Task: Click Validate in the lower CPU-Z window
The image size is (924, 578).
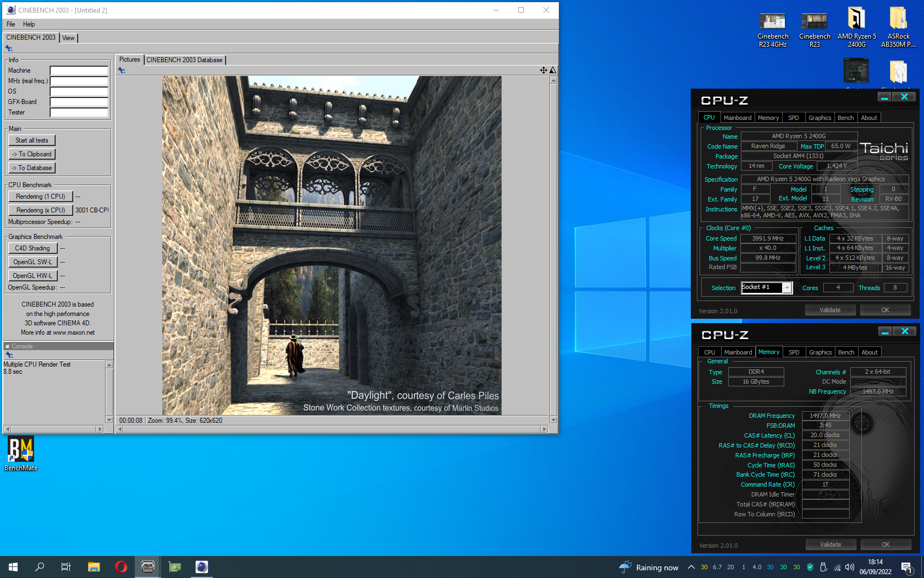Action: 831,544
